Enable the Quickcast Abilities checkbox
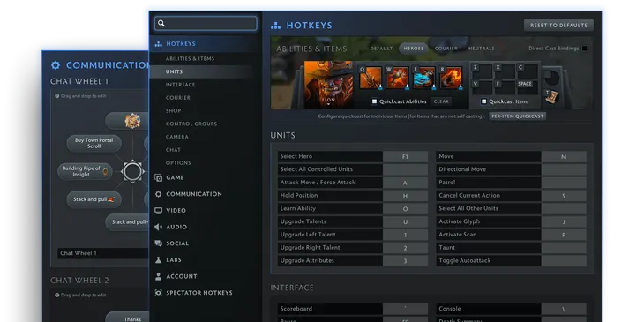The height and width of the screenshot is (322, 644). pyautogui.click(x=374, y=101)
